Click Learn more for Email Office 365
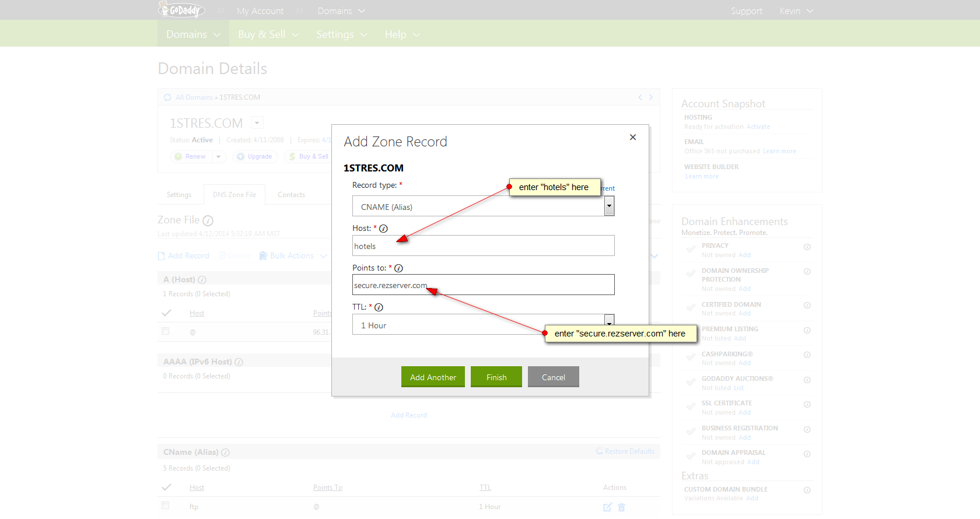The height and width of the screenshot is (519, 980). (x=779, y=151)
